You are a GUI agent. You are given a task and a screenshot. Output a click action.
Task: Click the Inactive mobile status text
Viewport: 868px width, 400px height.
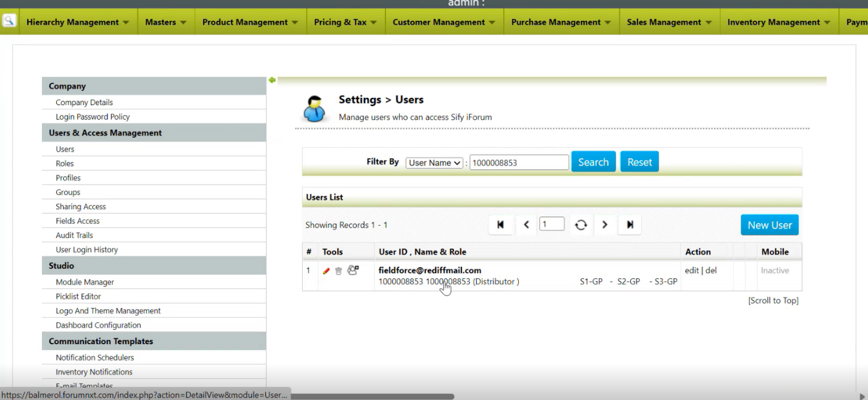775,270
